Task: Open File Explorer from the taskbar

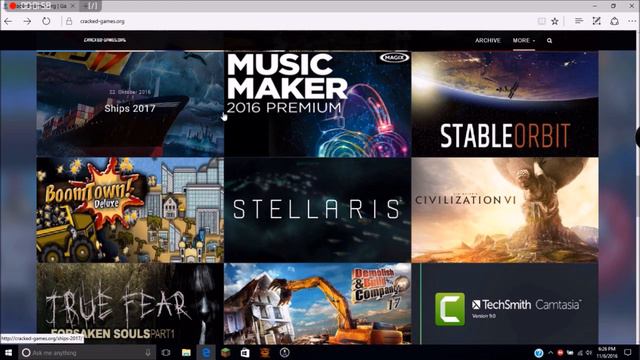Action: 186,353
